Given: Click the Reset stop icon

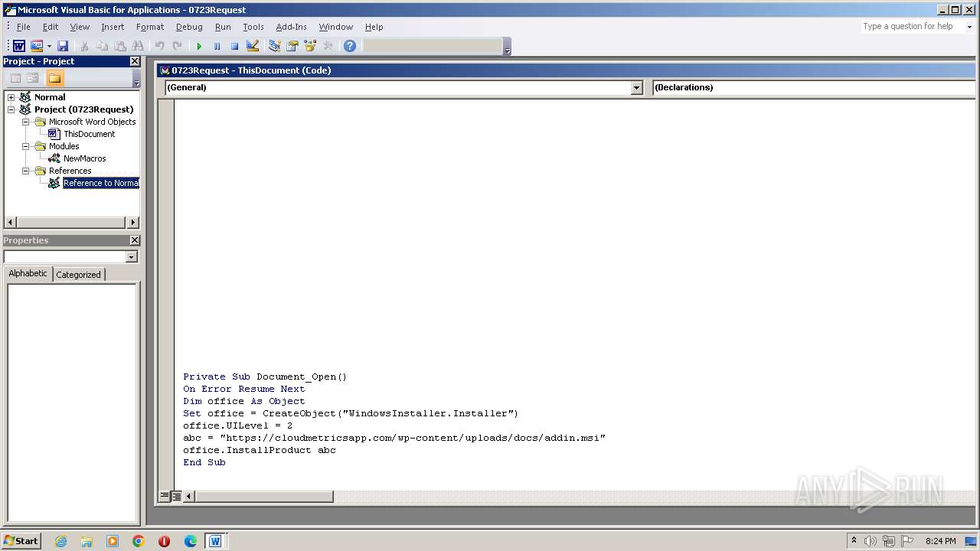Looking at the screenshot, I should [234, 46].
